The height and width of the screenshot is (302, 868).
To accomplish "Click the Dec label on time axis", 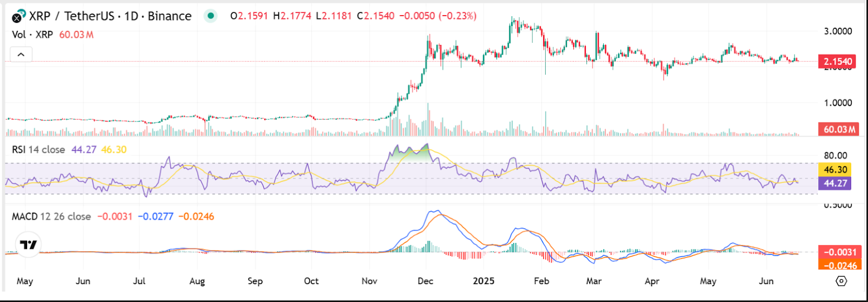I will 425,281.
